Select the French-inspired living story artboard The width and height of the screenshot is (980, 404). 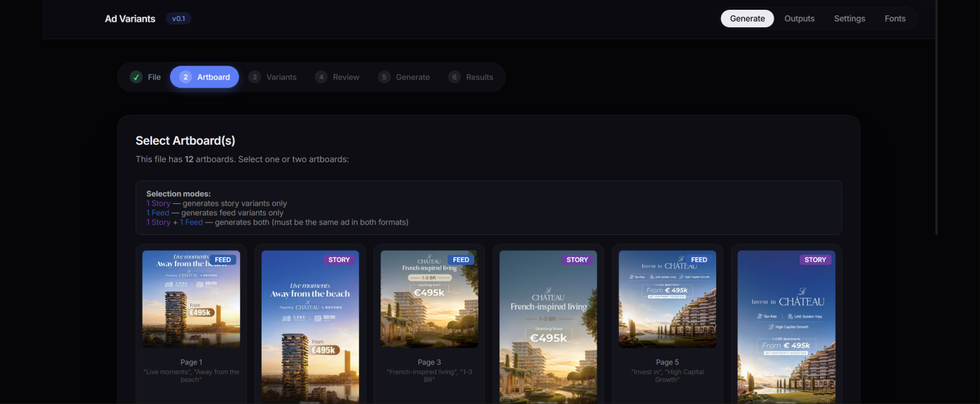tap(548, 326)
